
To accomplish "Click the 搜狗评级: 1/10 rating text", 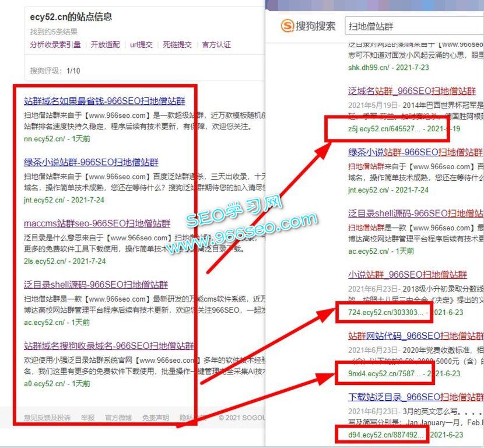I will click(x=55, y=71).
